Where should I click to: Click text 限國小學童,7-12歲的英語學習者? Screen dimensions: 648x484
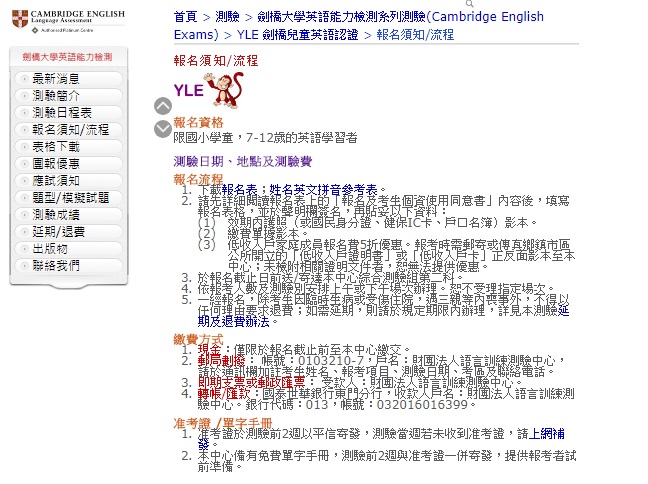(x=265, y=138)
